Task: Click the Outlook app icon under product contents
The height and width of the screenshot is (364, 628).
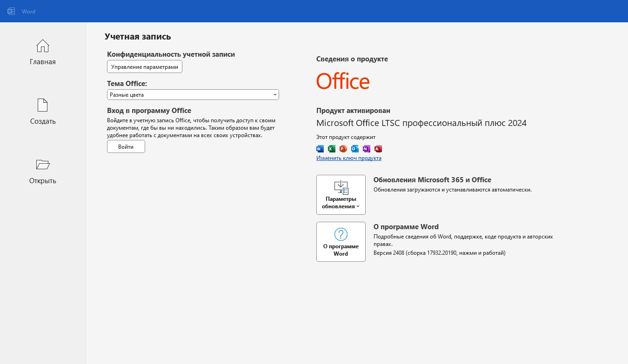Action: [355, 149]
